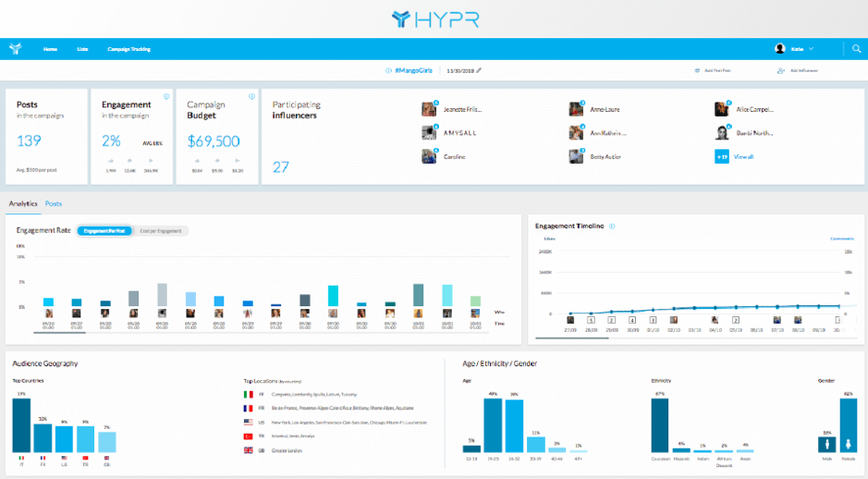Click the Caucasian 87% ethnicity bar
868x479 pixels.
(x=660, y=425)
